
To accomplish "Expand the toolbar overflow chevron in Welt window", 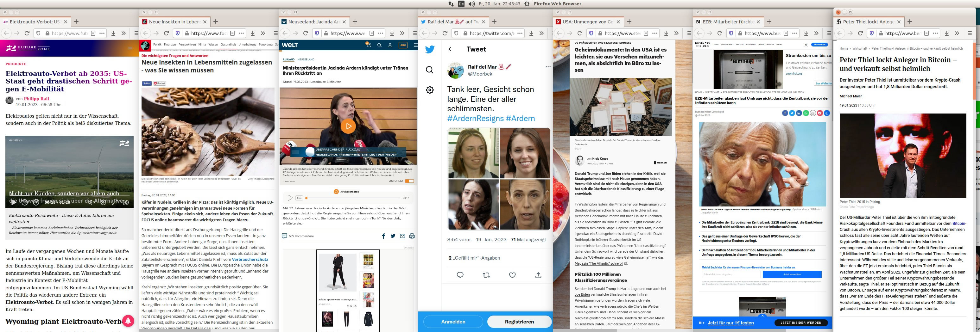I will point(402,34).
